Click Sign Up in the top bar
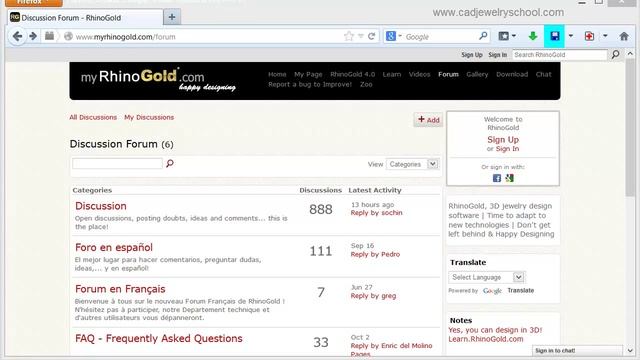Screen dimensions: 640x360 point(472,55)
